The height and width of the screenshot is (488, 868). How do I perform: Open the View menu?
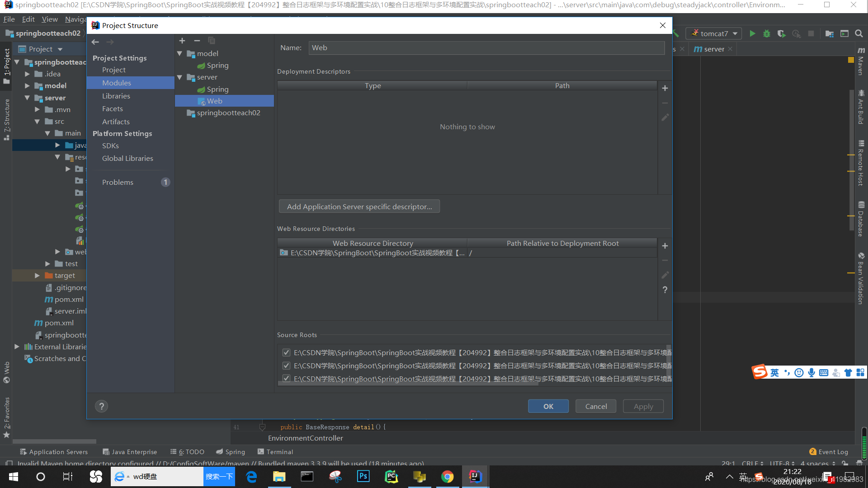coord(50,19)
